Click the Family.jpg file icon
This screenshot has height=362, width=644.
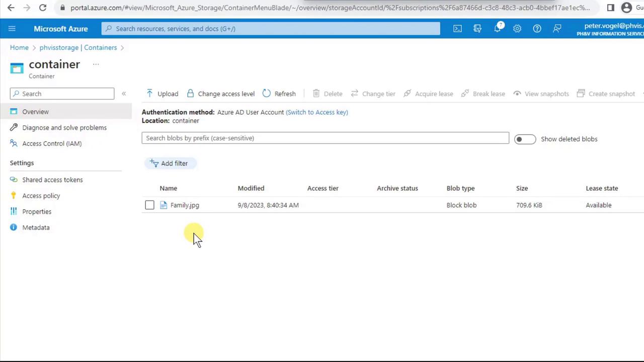tap(164, 205)
